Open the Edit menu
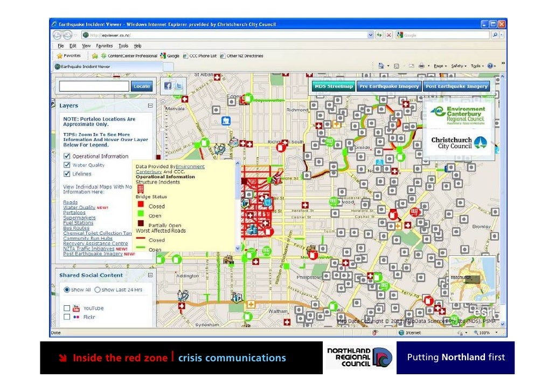 pyautogui.click(x=73, y=46)
